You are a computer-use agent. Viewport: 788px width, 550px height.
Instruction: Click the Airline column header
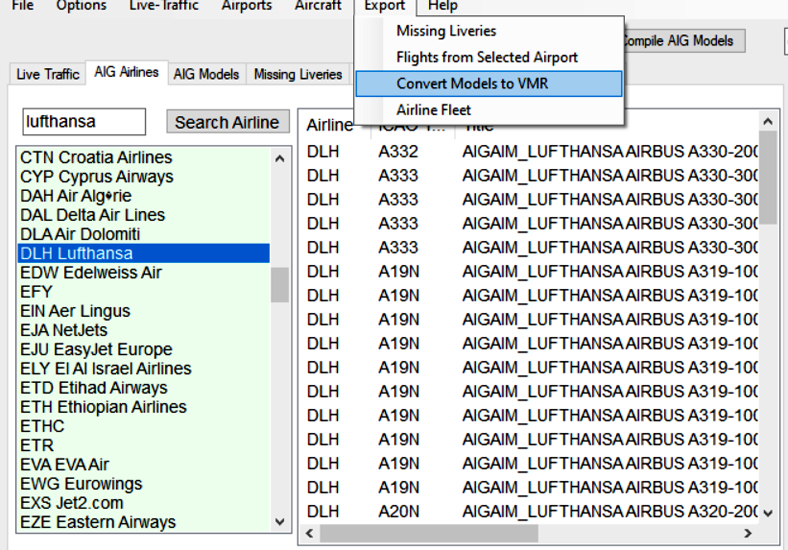point(330,125)
